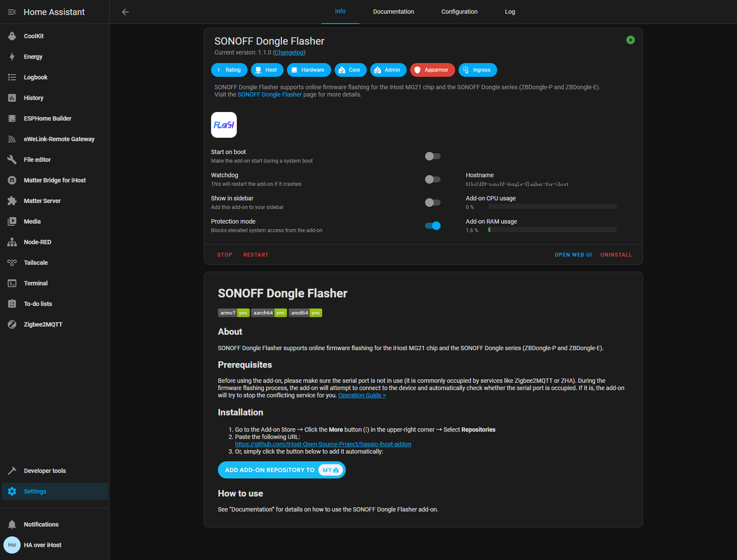Go back using the arrow icon
Viewport: 737px width, 560px height.
pos(125,12)
